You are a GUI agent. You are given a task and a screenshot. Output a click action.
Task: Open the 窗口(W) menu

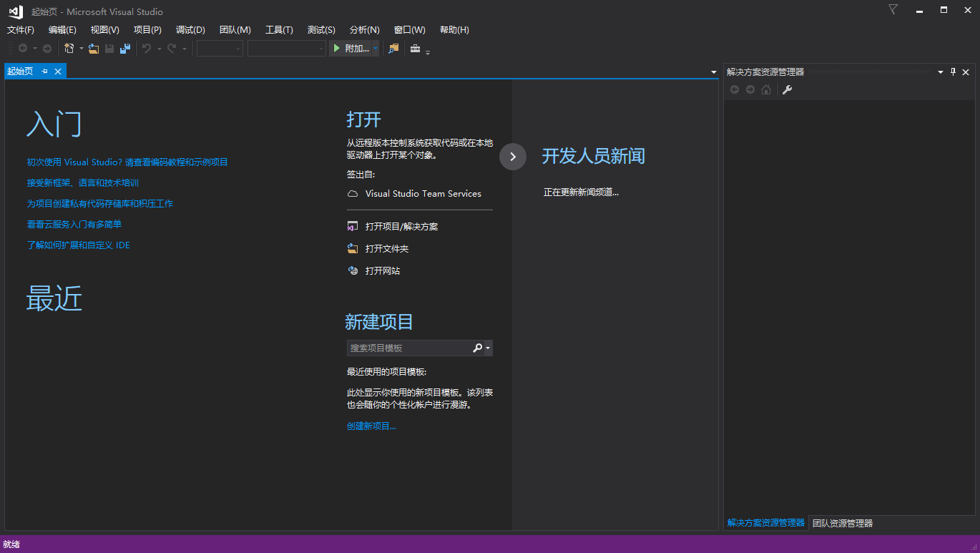click(409, 29)
